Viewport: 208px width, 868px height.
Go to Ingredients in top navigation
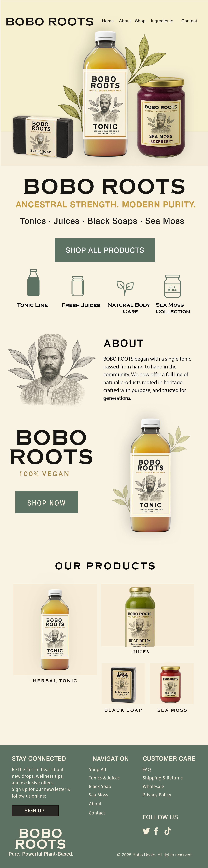point(162,21)
